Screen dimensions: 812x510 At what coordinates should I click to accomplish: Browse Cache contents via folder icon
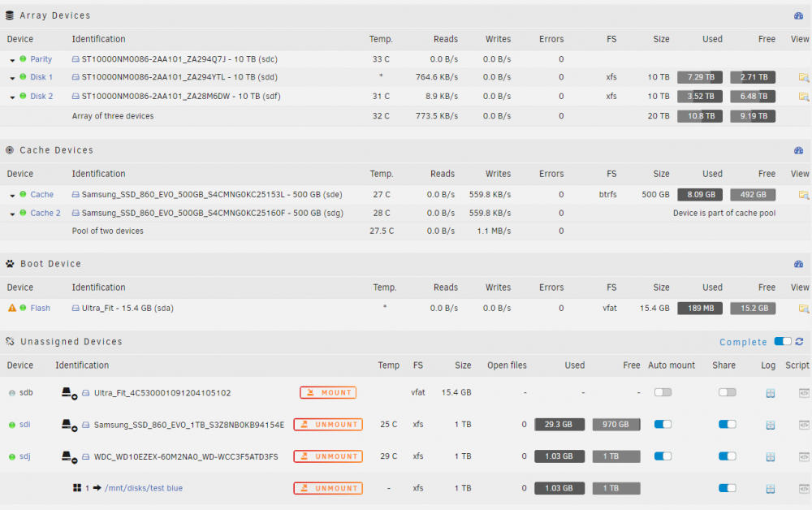click(x=803, y=195)
